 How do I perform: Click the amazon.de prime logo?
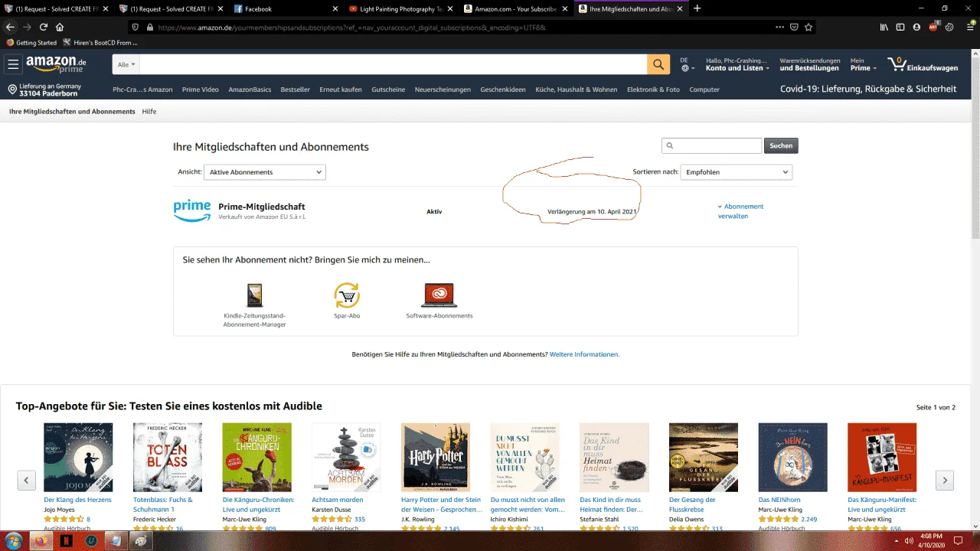coord(56,64)
